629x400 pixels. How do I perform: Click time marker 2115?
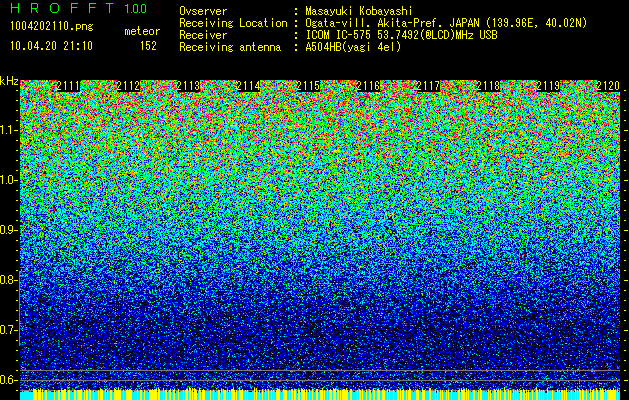pos(308,86)
